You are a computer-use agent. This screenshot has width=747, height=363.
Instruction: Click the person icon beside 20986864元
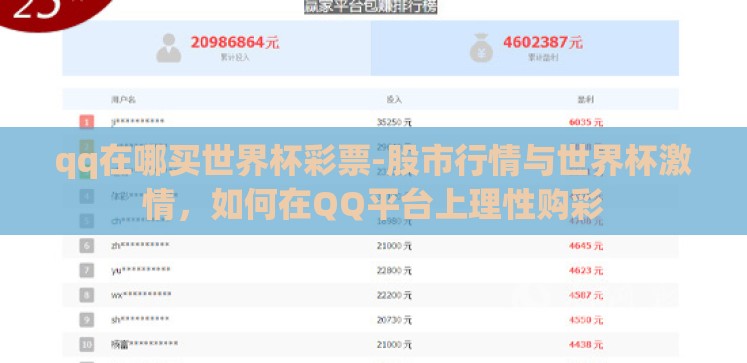169,48
